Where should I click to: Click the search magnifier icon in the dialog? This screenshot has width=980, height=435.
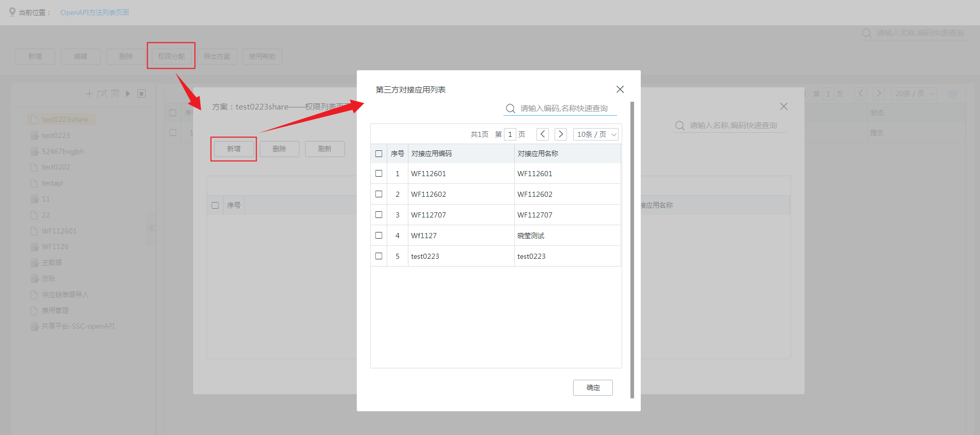click(510, 108)
